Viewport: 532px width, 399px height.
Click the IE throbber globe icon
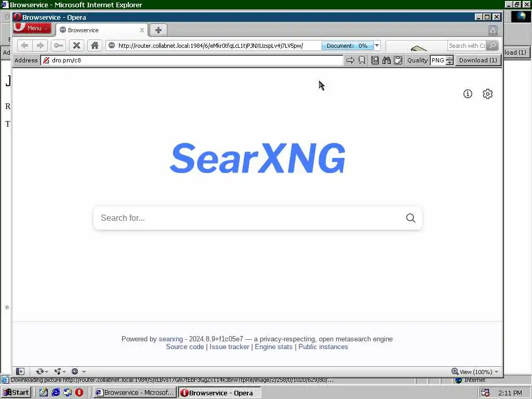(x=521, y=17)
